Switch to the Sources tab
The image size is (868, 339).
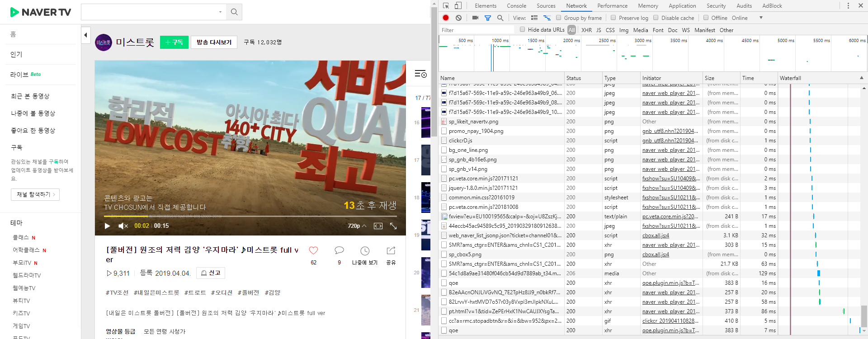tap(546, 6)
